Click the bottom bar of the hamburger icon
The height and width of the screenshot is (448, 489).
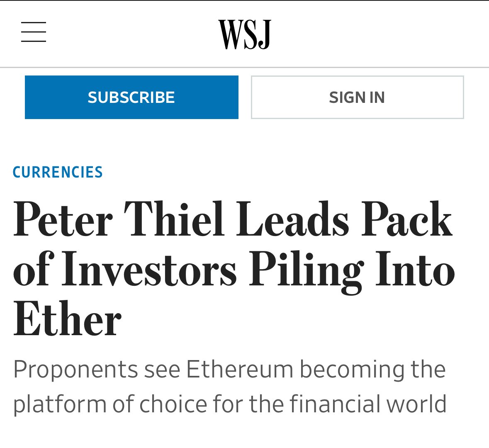click(x=34, y=41)
